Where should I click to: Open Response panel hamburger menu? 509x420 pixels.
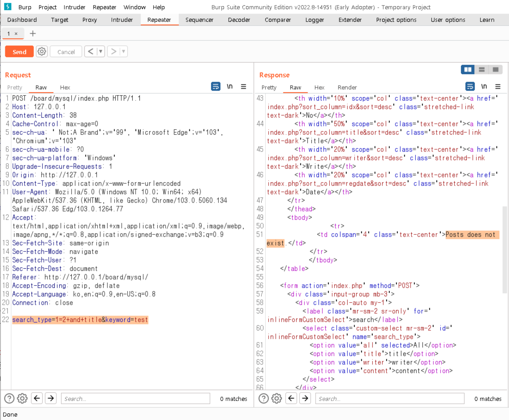[x=498, y=87]
